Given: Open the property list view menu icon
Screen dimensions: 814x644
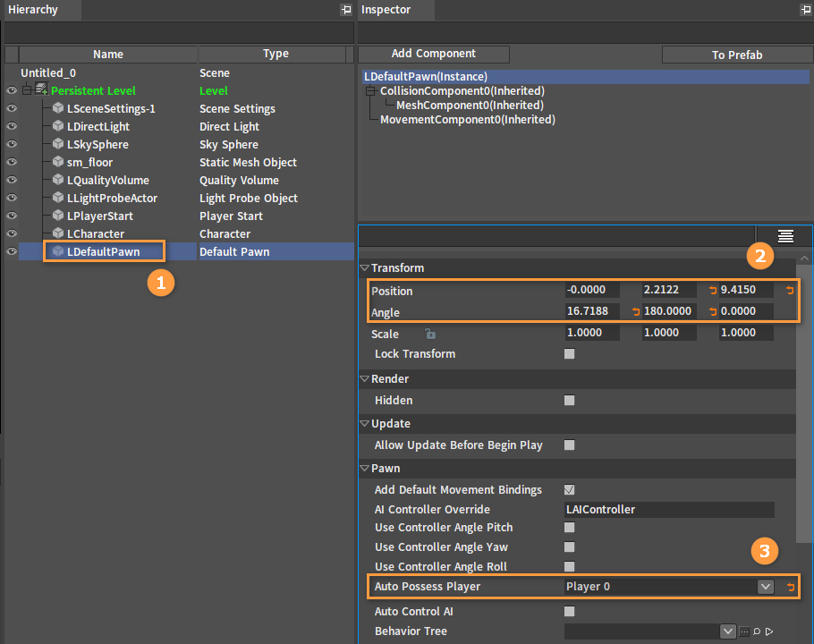Looking at the screenshot, I should point(785,236).
